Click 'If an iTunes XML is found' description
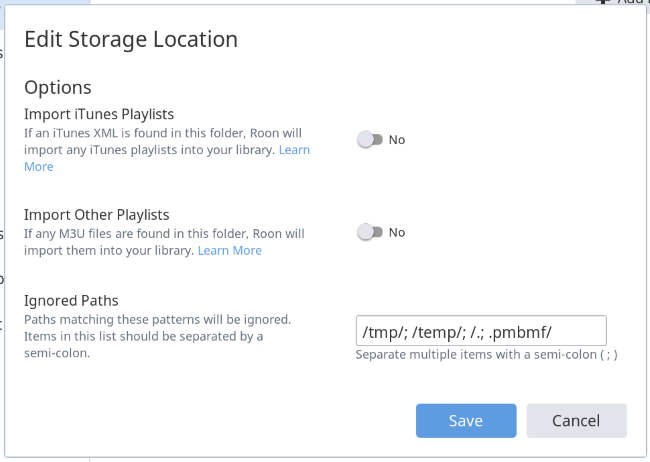 click(167, 150)
